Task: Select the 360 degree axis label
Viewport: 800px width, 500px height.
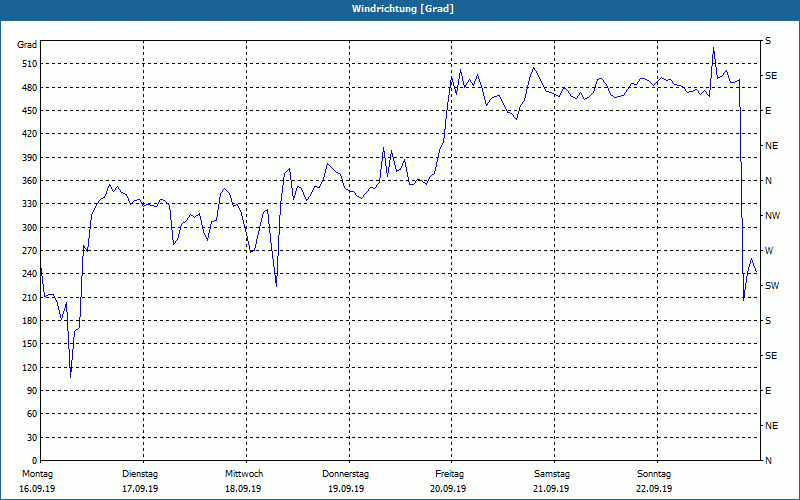Action: coord(29,181)
